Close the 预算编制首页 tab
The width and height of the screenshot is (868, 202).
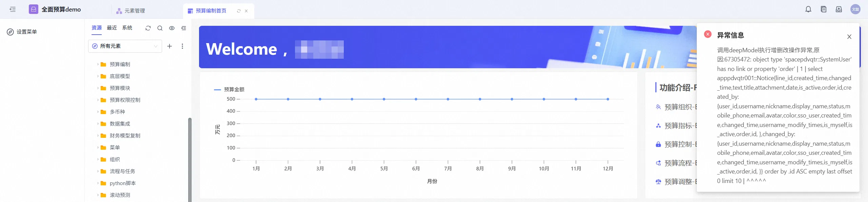click(246, 11)
